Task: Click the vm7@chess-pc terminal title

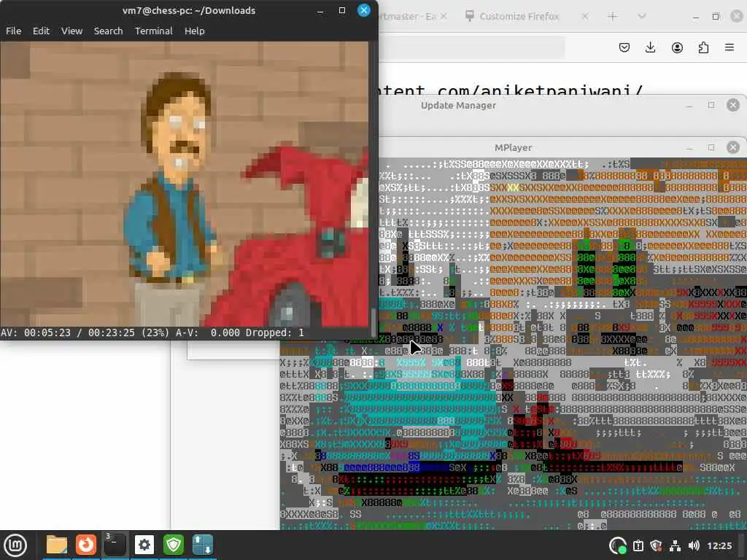Action: coord(189,10)
